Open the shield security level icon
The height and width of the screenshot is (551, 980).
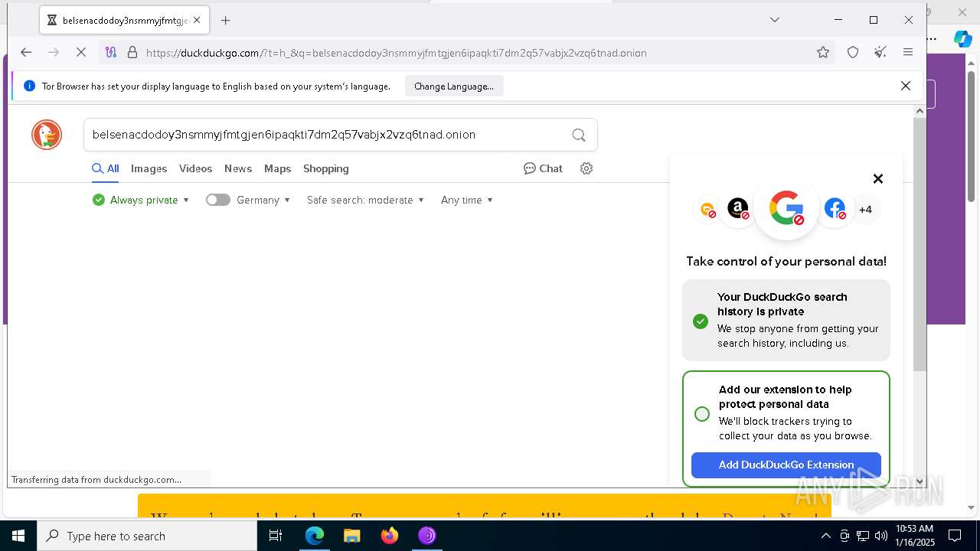point(853,53)
